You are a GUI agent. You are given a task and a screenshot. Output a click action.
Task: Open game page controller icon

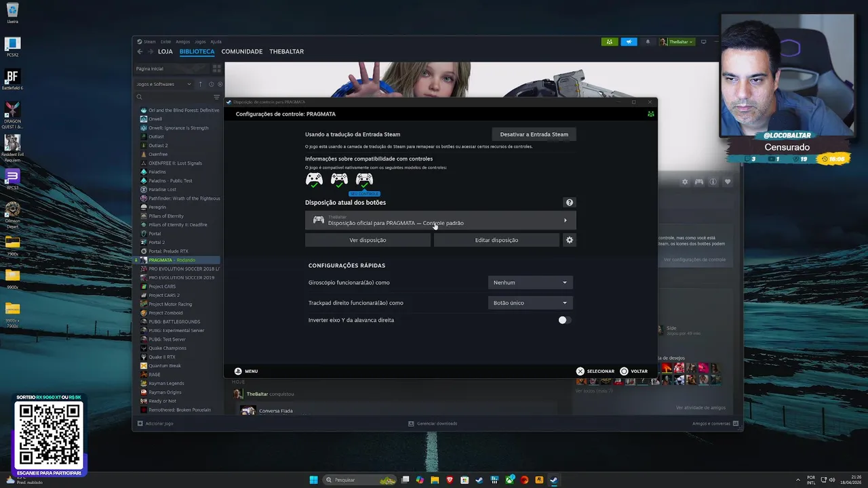(698, 182)
